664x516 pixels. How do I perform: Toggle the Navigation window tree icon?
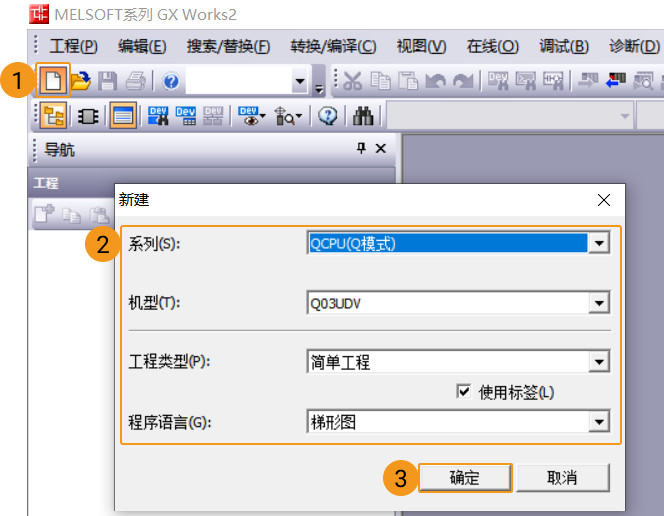pos(53,115)
